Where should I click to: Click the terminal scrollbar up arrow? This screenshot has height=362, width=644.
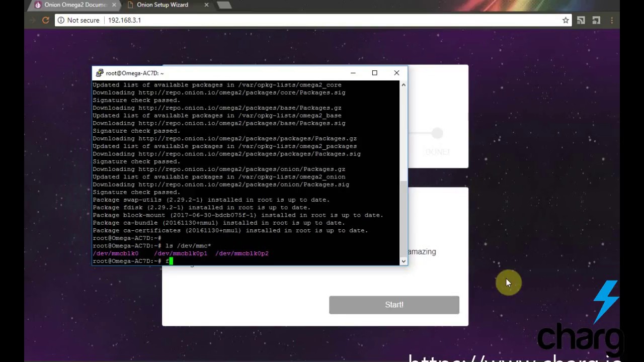pyautogui.click(x=403, y=85)
